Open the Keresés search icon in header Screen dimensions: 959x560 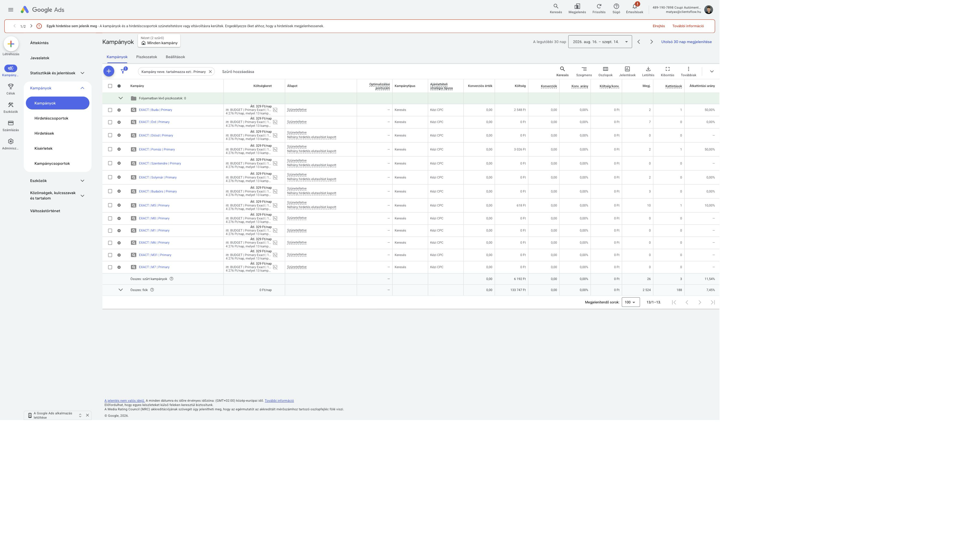556,8
